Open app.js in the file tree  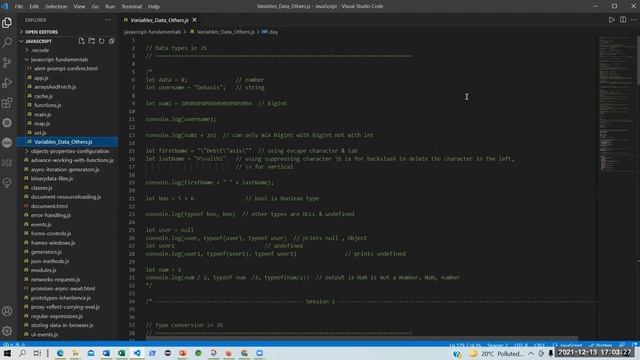click(x=41, y=78)
